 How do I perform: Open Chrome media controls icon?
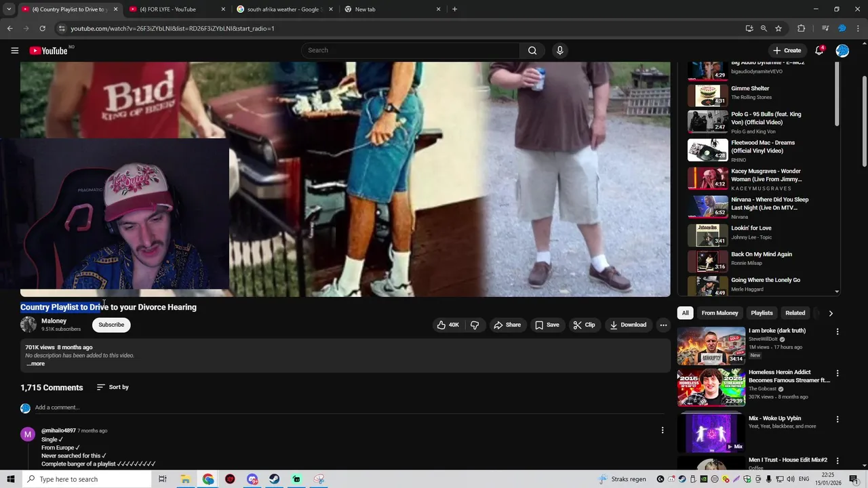(x=825, y=28)
